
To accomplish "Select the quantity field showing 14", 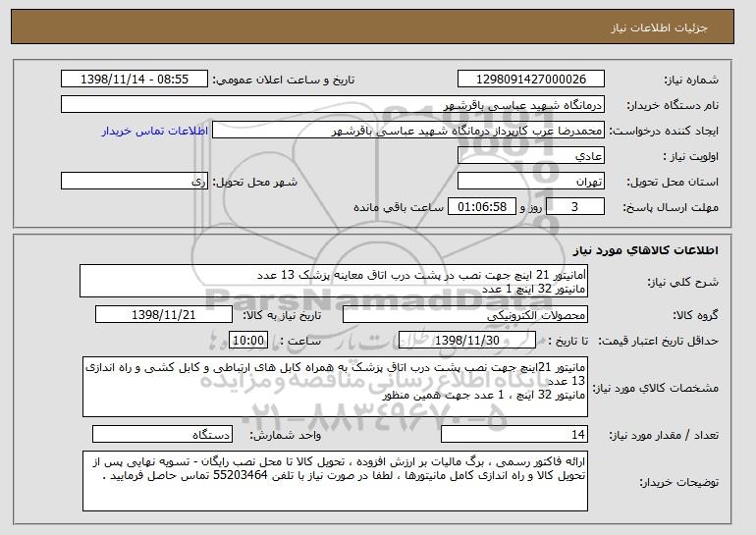I will 514,434.
